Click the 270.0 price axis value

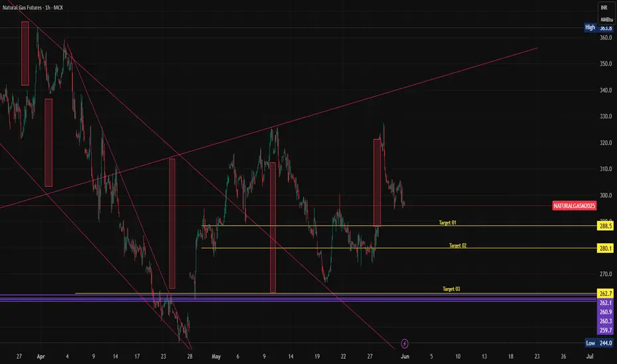pos(606,274)
